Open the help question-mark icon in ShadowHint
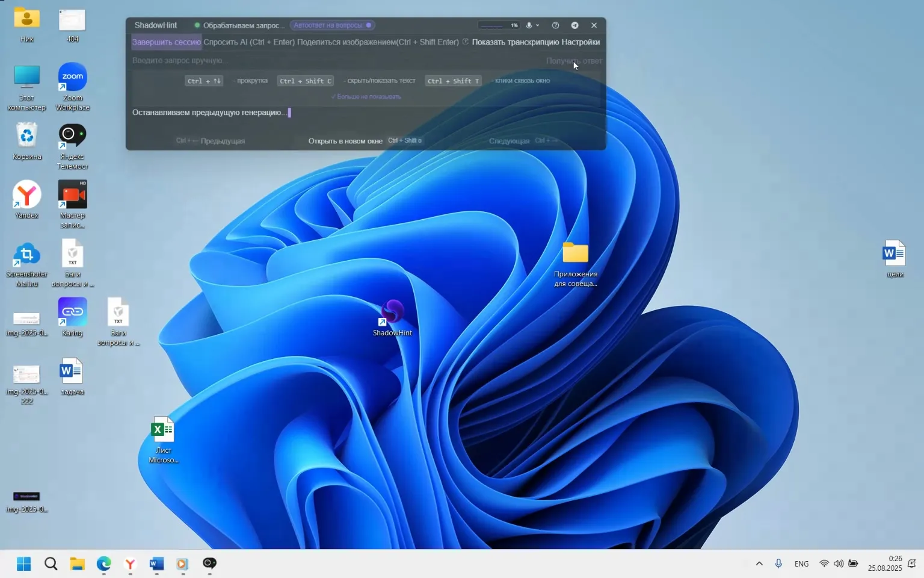This screenshot has width=924, height=578. coord(555,25)
